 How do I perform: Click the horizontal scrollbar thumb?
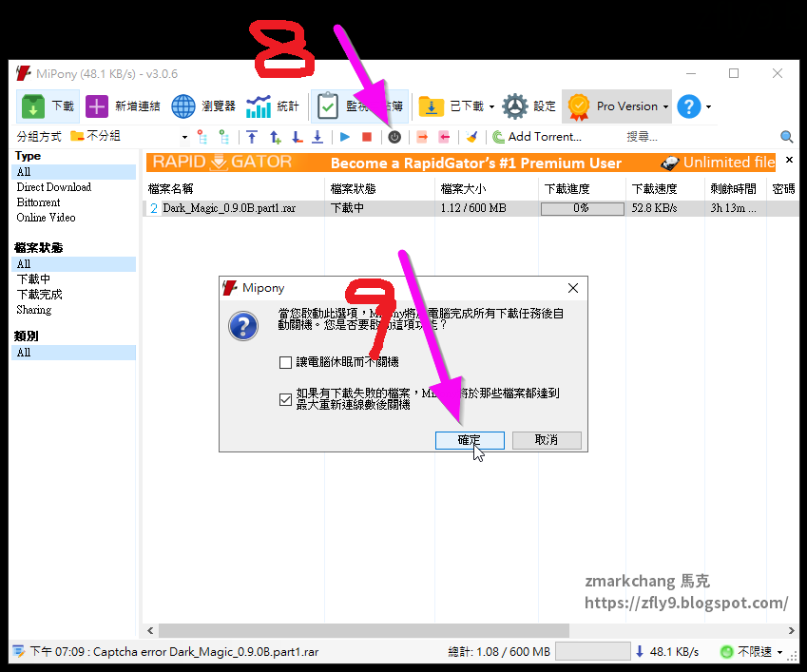pyautogui.click(x=364, y=630)
